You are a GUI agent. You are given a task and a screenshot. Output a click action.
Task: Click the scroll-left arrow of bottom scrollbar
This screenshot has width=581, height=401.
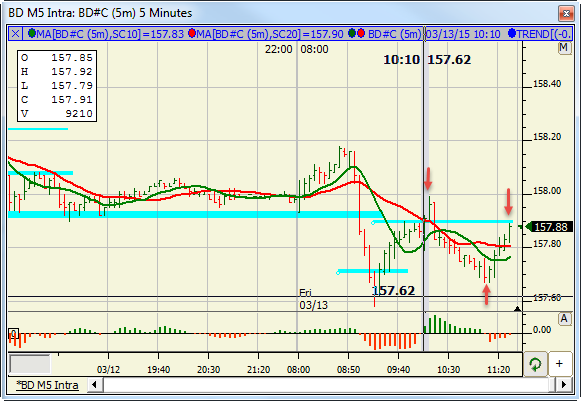pyautogui.click(x=94, y=385)
